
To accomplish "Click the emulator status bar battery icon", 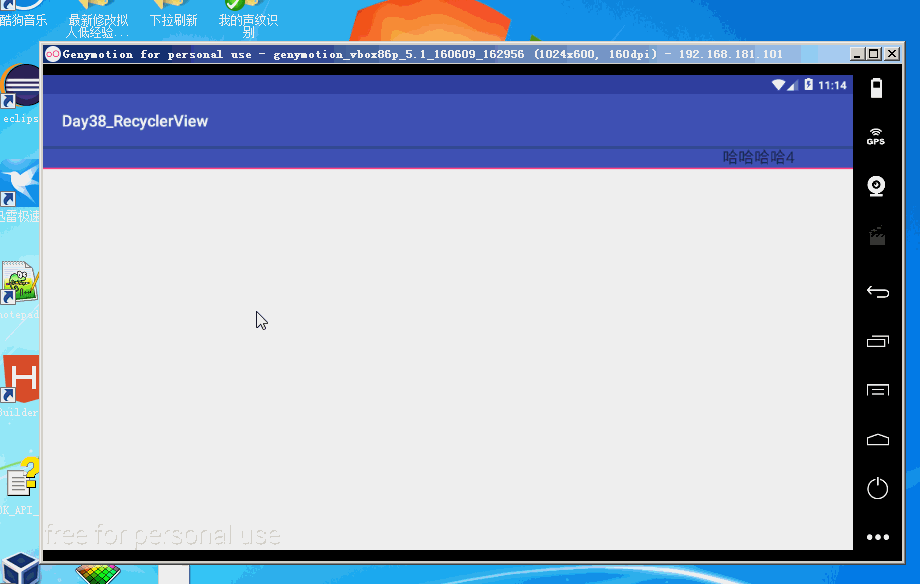I will pos(809,85).
